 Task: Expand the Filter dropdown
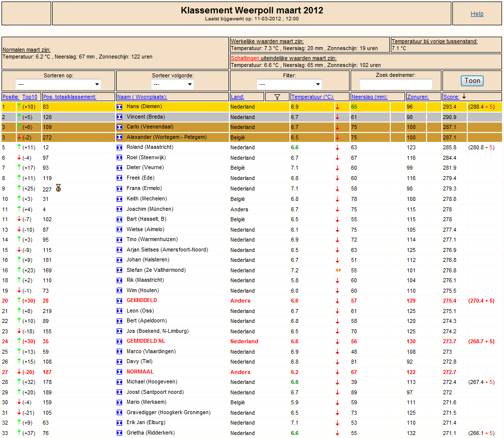(x=289, y=84)
